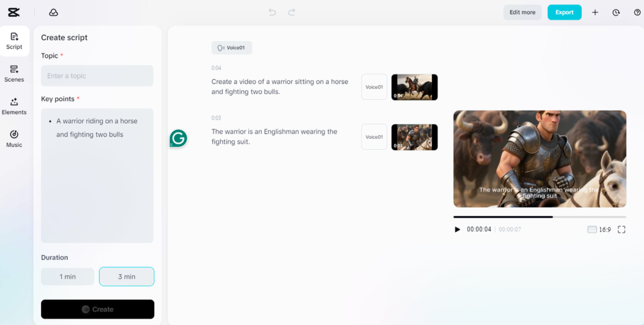The width and height of the screenshot is (644, 325).
Task: Select the 3 min duration option
Action: point(126,276)
